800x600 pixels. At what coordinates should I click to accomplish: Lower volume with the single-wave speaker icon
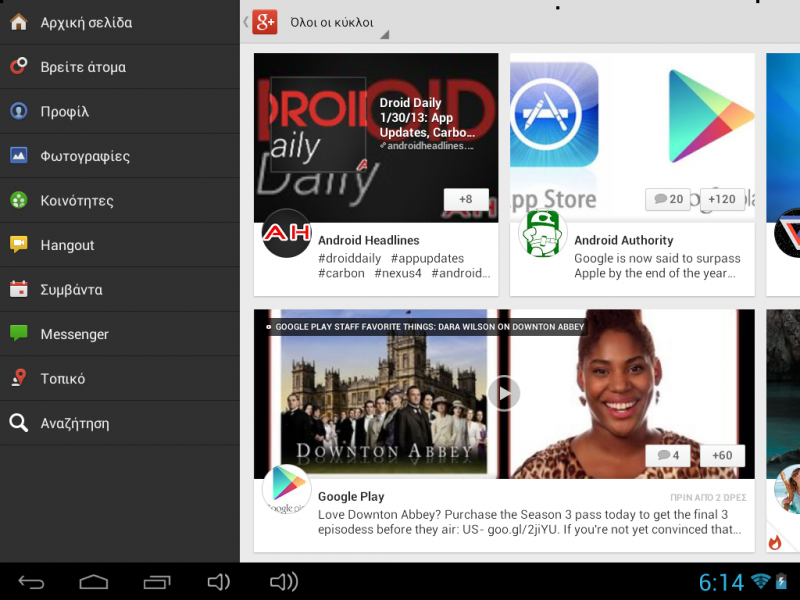tap(219, 582)
